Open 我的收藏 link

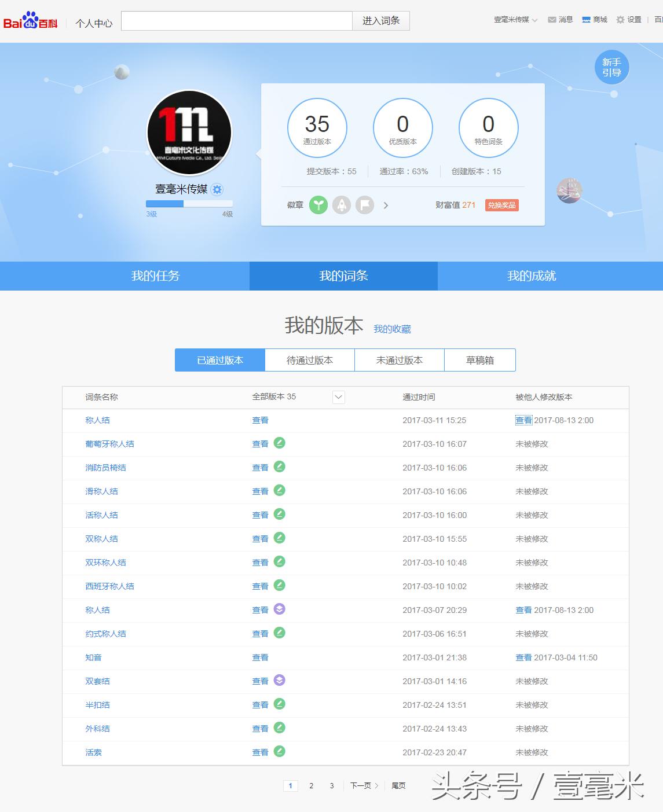coord(394,329)
